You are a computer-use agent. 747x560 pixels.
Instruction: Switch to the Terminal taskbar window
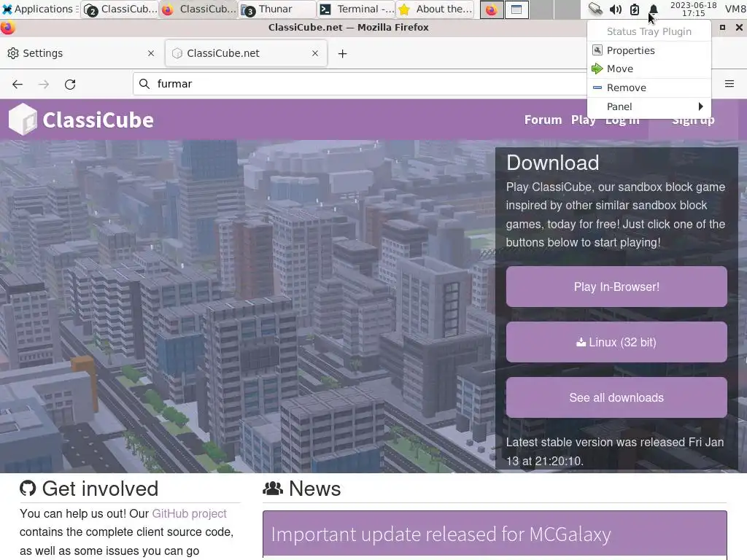click(356, 9)
